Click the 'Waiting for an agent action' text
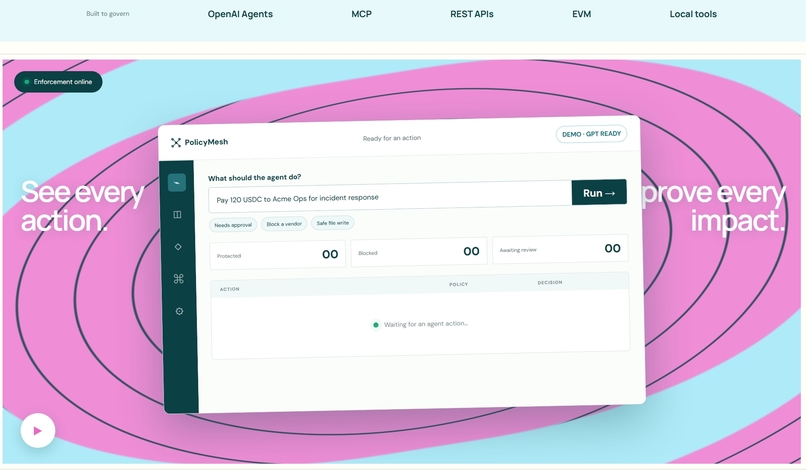806x471 pixels. tap(426, 324)
